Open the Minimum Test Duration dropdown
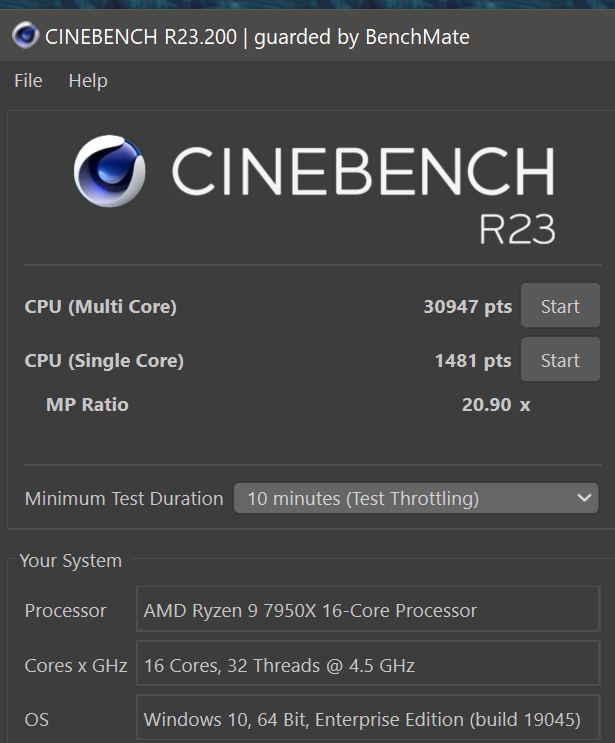 pos(415,498)
